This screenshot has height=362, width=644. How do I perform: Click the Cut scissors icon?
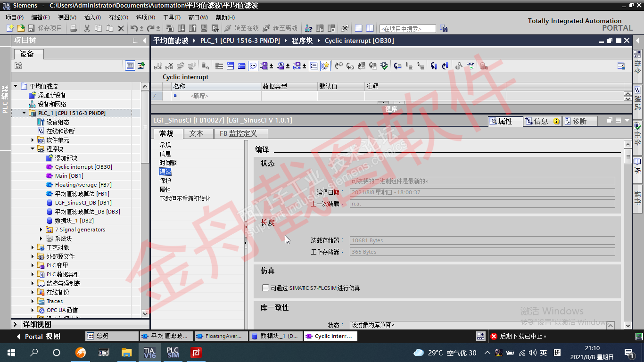point(87,28)
